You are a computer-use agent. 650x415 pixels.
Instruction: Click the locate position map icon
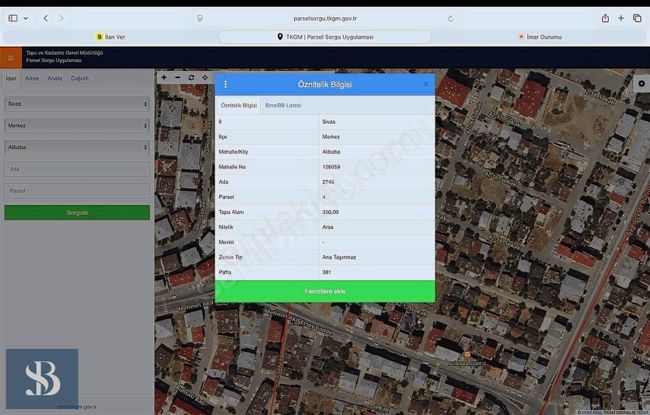tap(205, 77)
